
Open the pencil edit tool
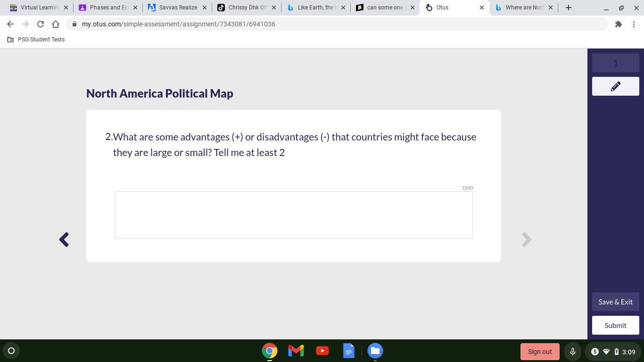[x=615, y=86]
